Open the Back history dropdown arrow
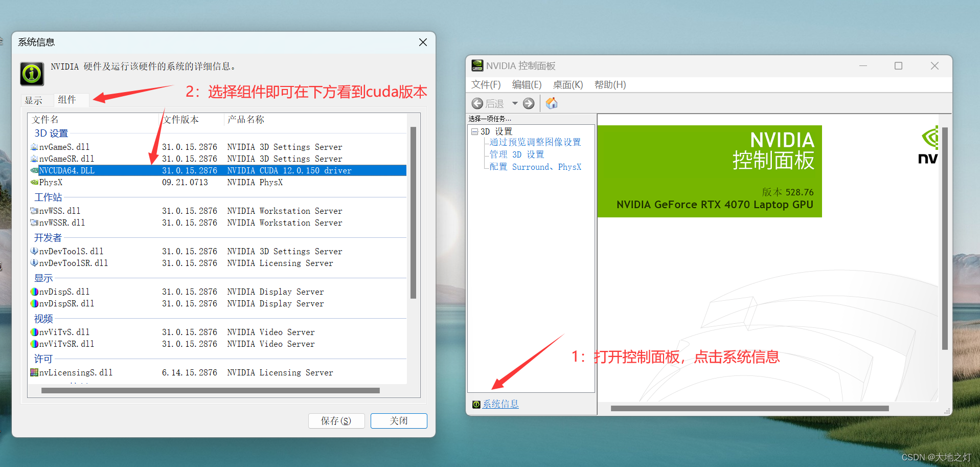This screenshot has width=980, height=467. (515, 103)
